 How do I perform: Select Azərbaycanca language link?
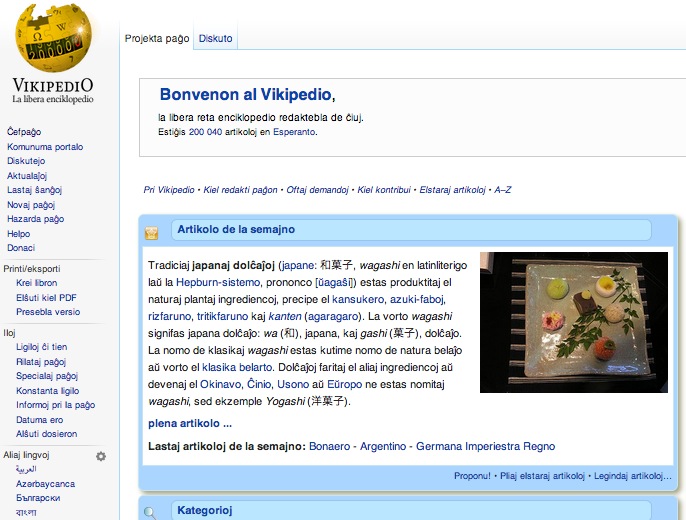[46, 484]
